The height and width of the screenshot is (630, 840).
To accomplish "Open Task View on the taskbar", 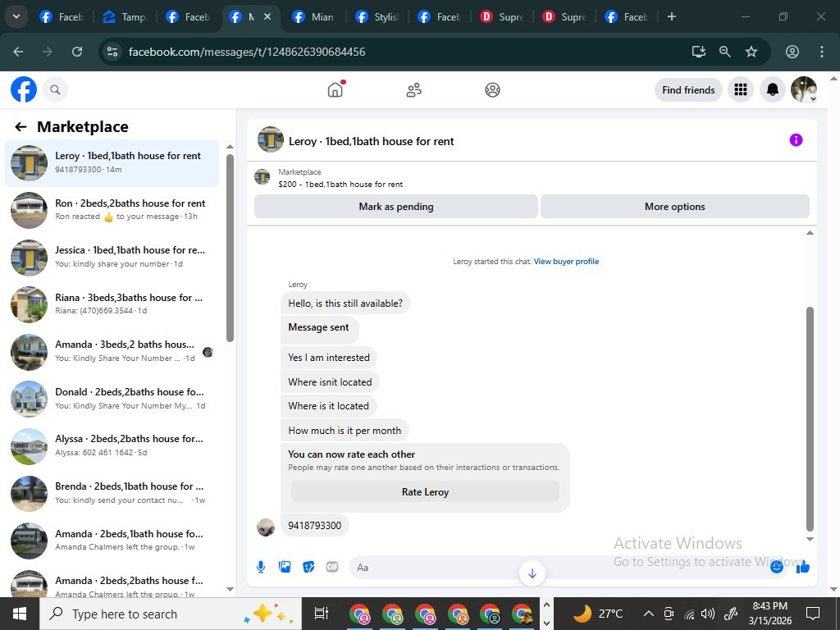I will point(321,614).
